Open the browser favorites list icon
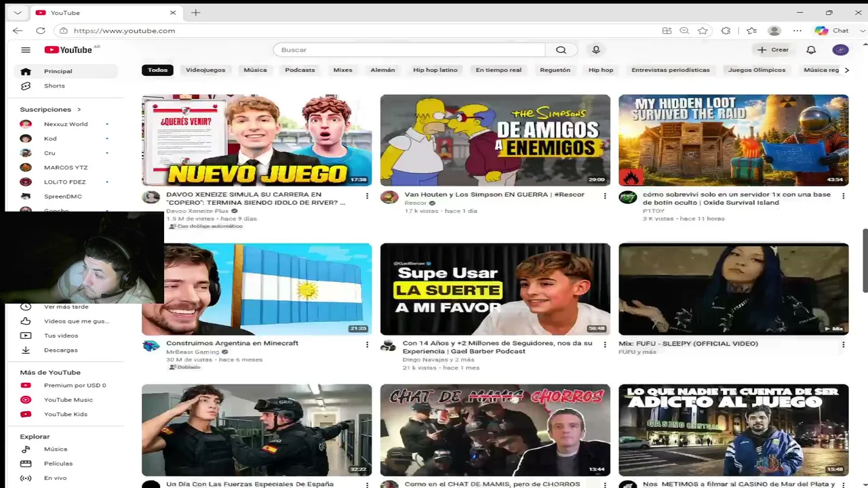 click(751, 30)
